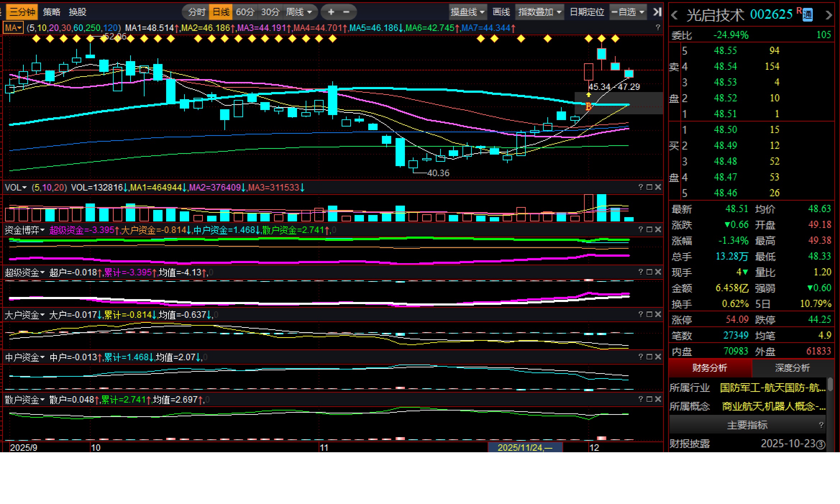Go to next stock arrow
Screen dimensions: 840x504
point(829,15)
